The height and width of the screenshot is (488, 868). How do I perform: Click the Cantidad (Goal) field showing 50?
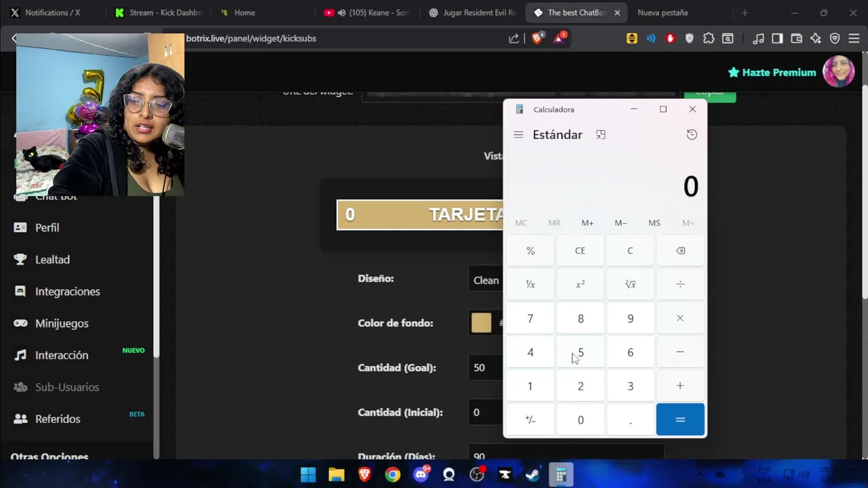486,367
